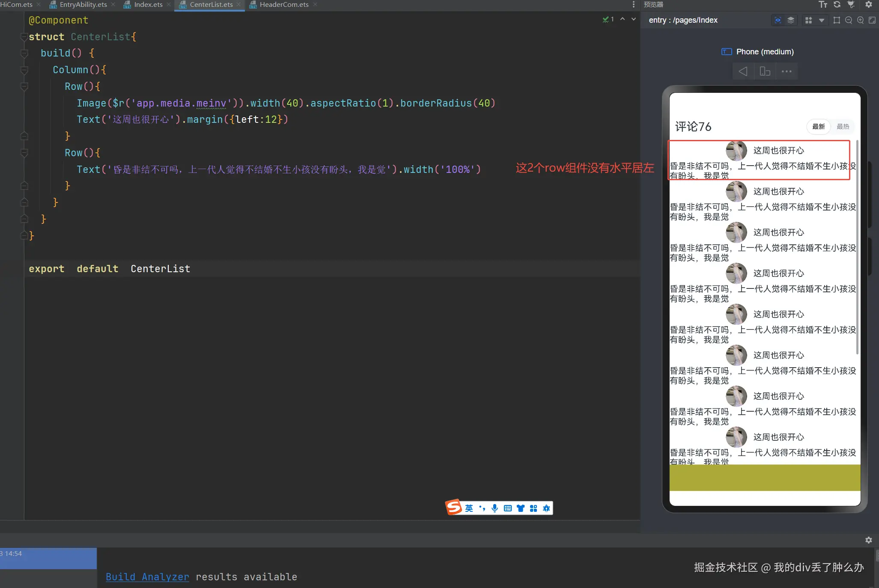The width and height of the screenshot is (879, 588).
Task: Open multi-device profile dropdown arrow
Action: pyautogui.click(x=821, y=20)
